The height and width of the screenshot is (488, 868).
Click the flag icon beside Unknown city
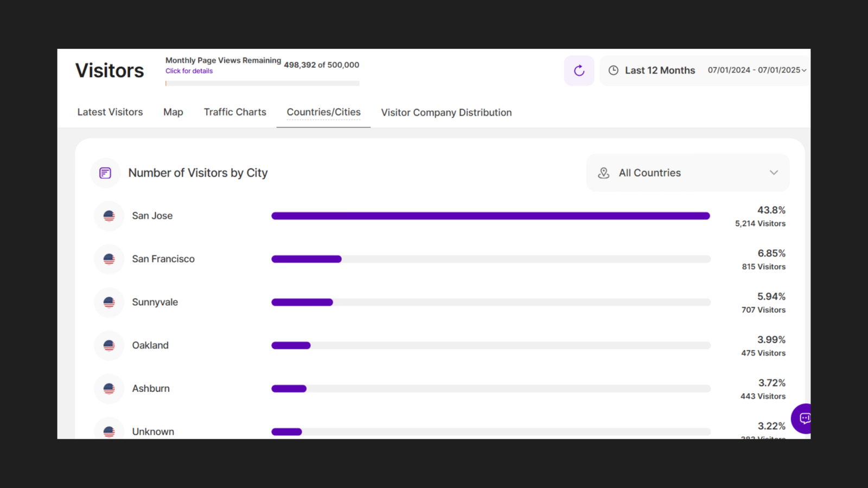pyautogui.click(x=109, y=431)
